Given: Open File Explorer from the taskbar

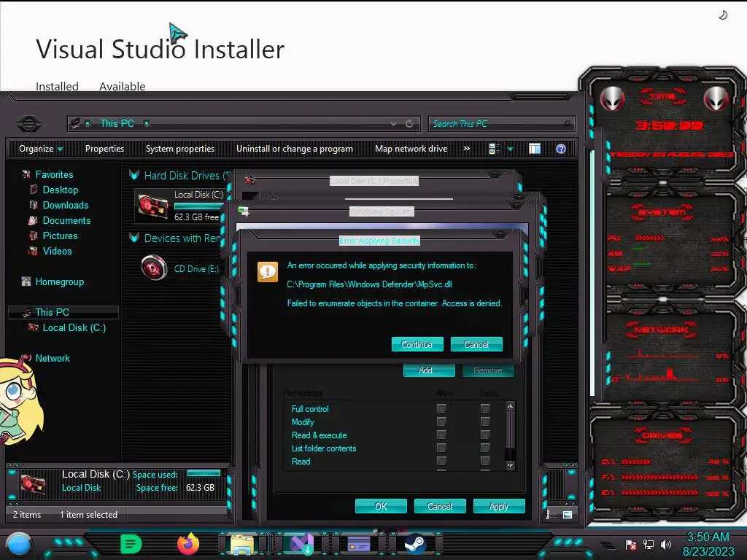Looking at the screenshot, I should tap(242, 544).
